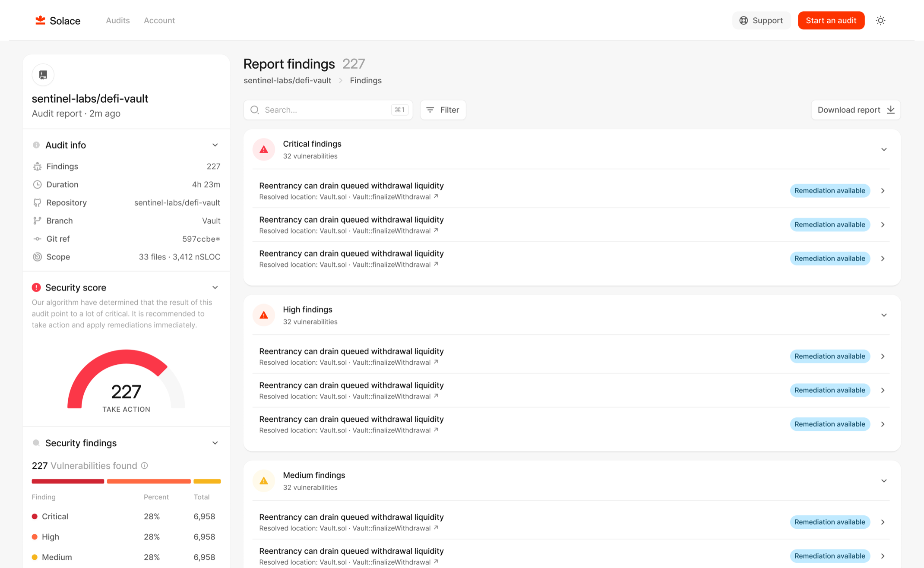This screenshot has width=924, height=568.
Task: Click the red alert icon beside Security score
Action: click(x=36, y=287)
